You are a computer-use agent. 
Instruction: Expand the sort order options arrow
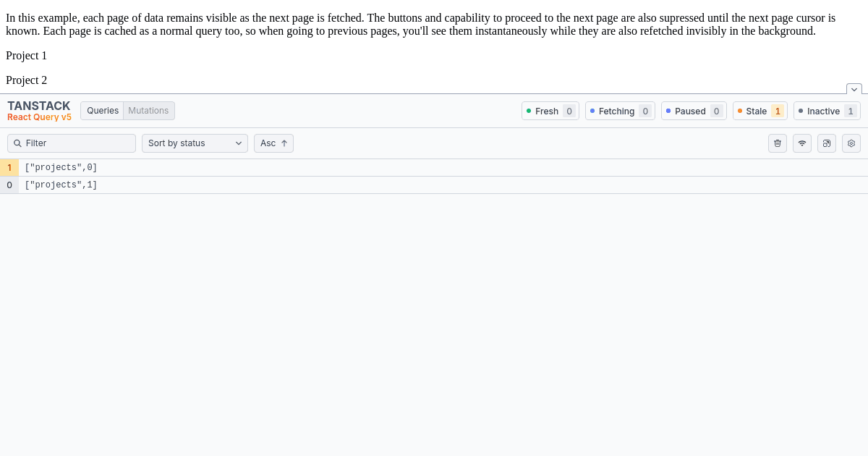click(x=284, y=143)
